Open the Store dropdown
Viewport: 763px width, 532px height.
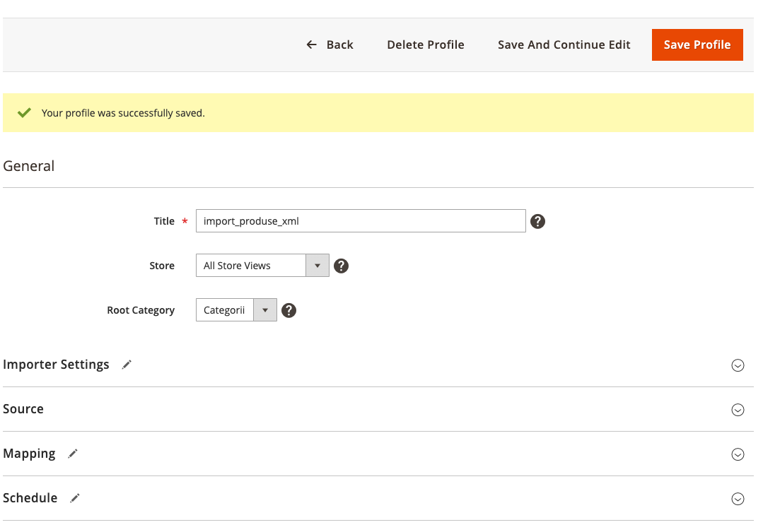click(x=262, y=266)
